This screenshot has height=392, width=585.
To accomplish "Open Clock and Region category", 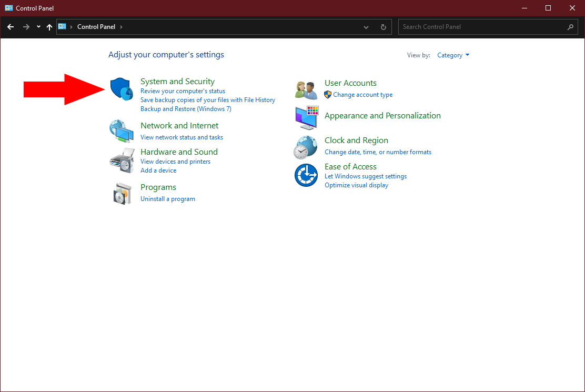I will (x=356, y=140).
